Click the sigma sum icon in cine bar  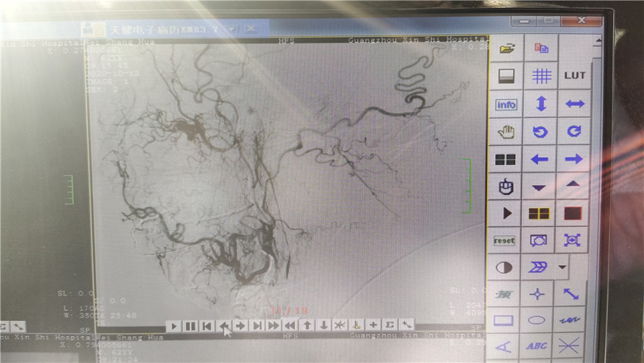(390, 325)
